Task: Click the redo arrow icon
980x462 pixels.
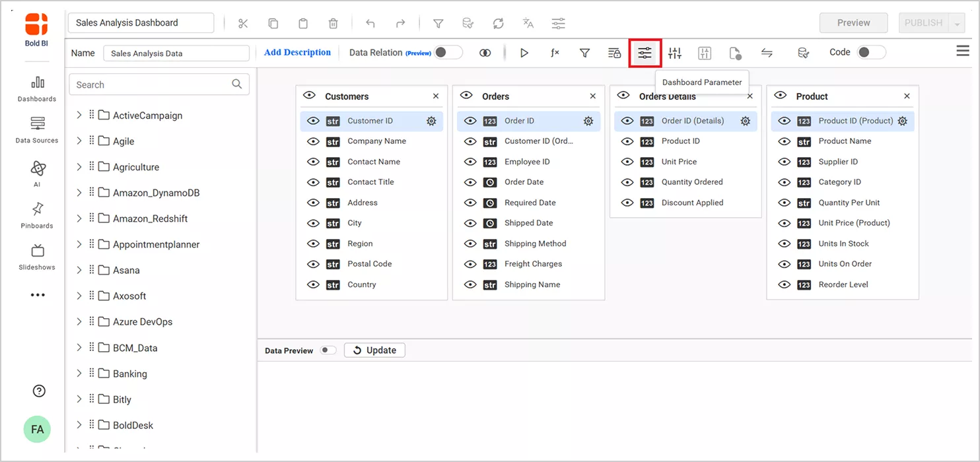Action: tap(400, 23)
